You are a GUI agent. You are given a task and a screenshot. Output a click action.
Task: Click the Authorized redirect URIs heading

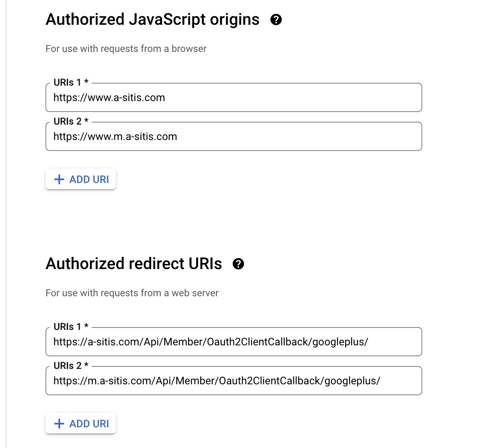point(134,264)
